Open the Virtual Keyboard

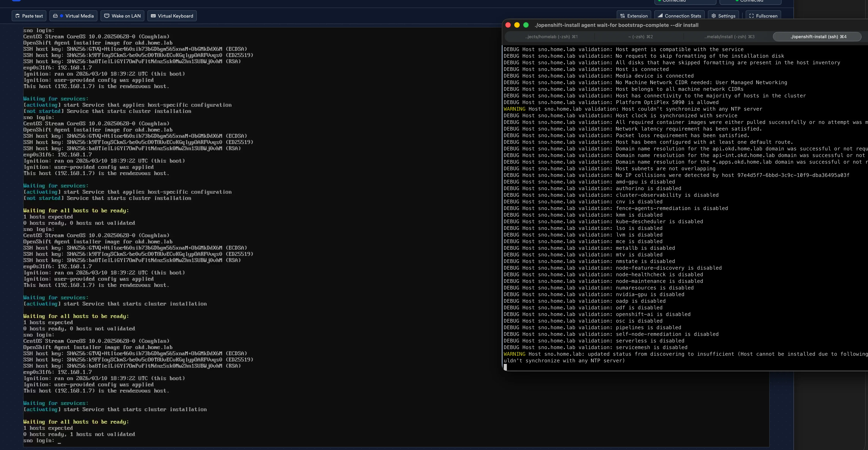point(172,16)
